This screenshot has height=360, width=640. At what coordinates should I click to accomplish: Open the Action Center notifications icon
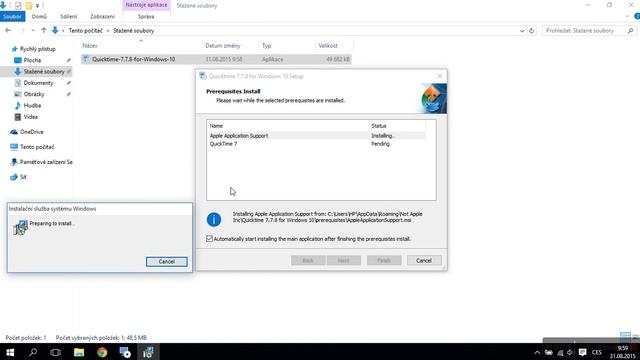click(582, 353)
